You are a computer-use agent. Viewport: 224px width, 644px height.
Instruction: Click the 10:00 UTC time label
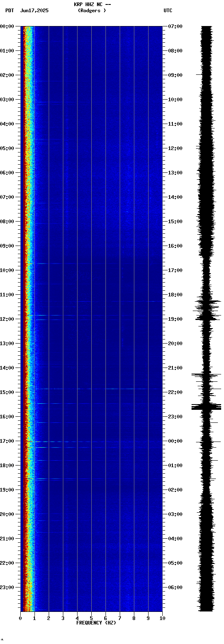pyautogui.click(x=175, y=100)
